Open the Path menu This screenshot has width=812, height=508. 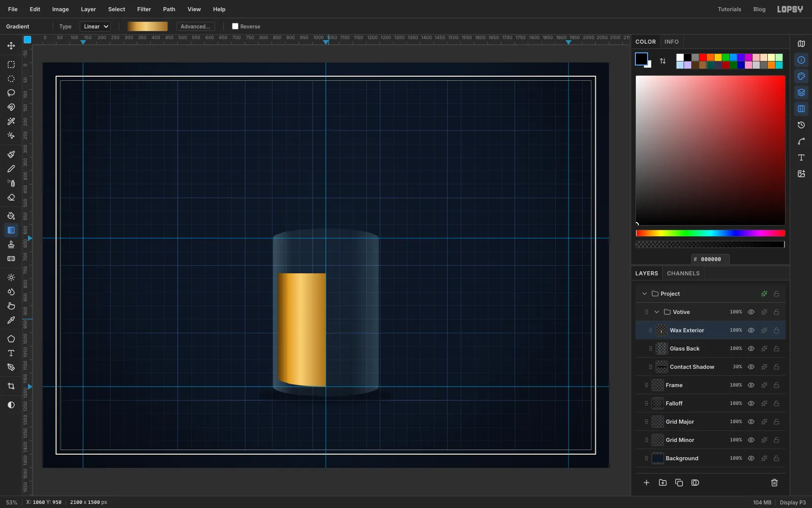[x=169, y=9]
